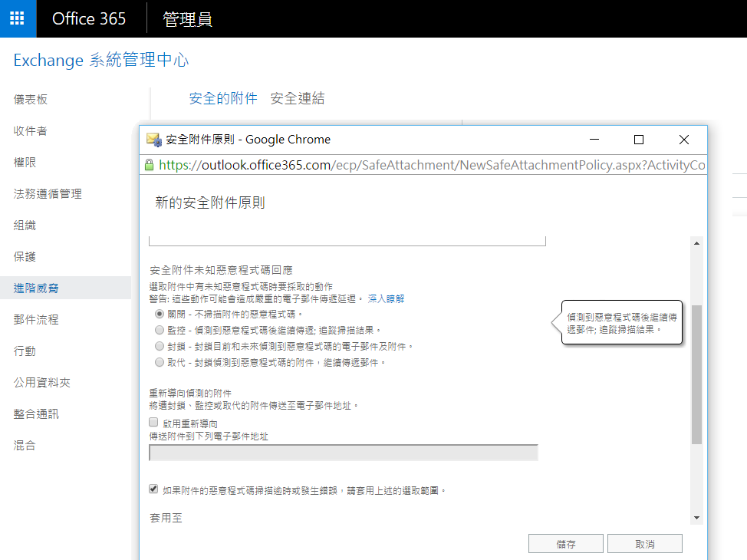Image resolution: width=747 pixels, height=560 pixels.
Task: Open 收件者 in the left navigation
Action: (x=31, y=130)
